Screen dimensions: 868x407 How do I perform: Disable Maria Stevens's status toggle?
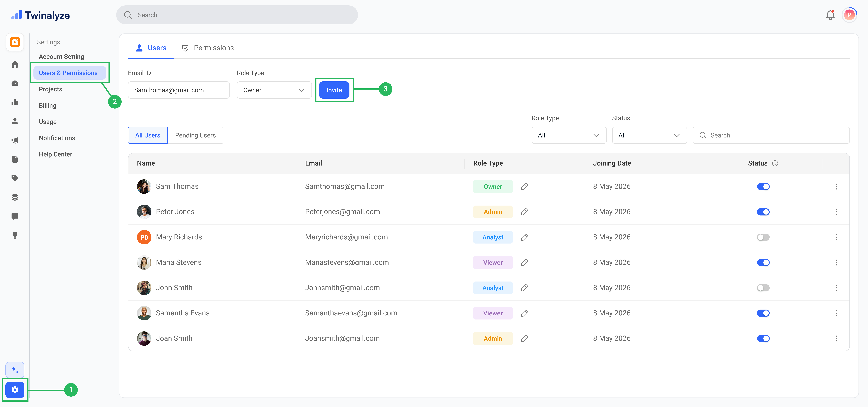click(x=763, y=263)
